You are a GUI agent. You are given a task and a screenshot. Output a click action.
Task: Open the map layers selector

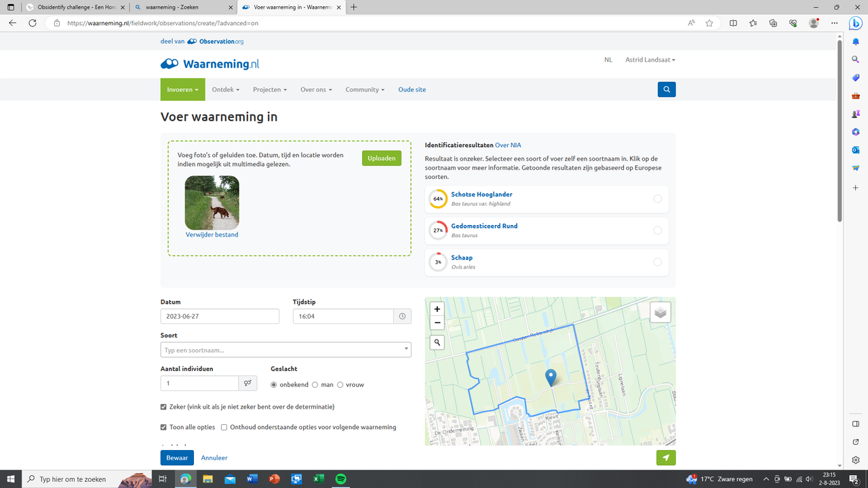click(x=660, y=312)
